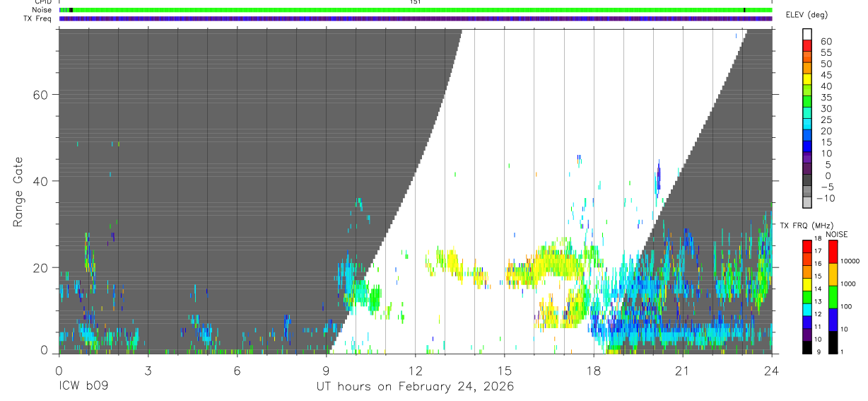Click the '1000' value on the NOISE scale

[849, 284]
